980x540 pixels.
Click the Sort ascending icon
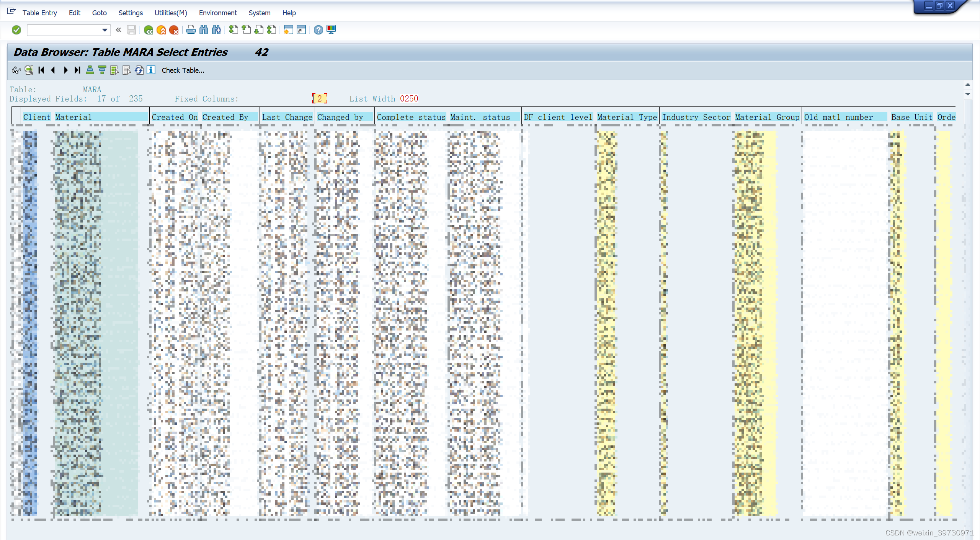(90, 70)
